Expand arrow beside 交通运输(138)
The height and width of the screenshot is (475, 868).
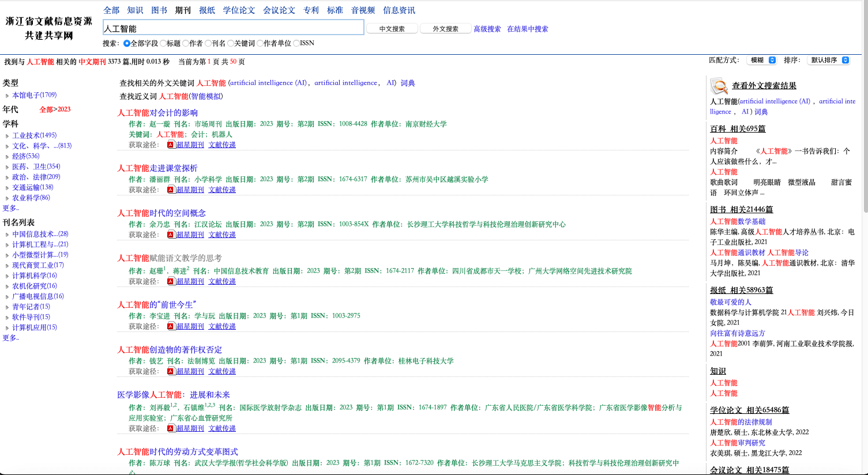point(7,188)
